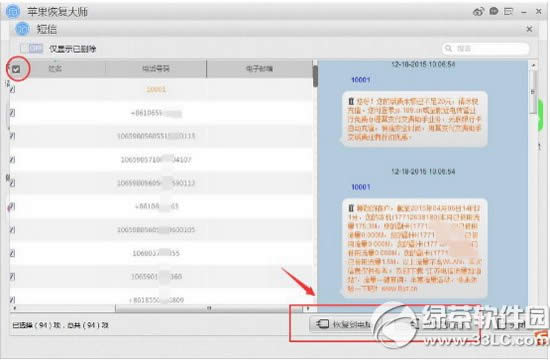The image size is (550, 360).
Task: Sort by the 电话号码 column header
Action: click(x=156, y=68)
